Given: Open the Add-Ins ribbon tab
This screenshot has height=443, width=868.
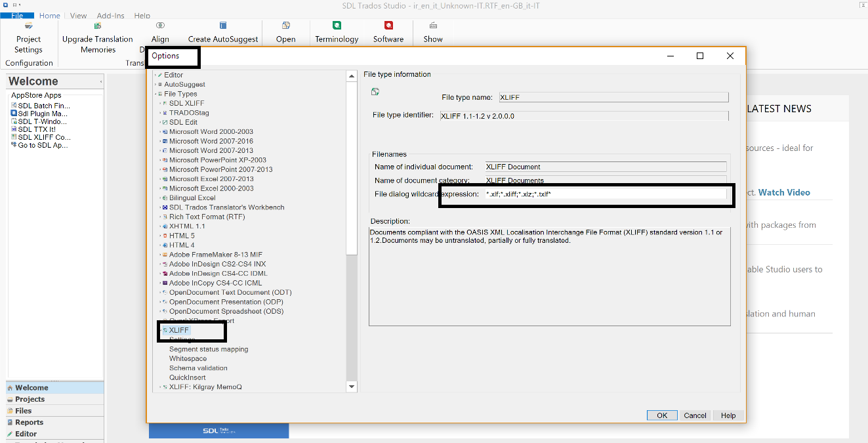Looking at the screenshot, I should pos(110,16).
